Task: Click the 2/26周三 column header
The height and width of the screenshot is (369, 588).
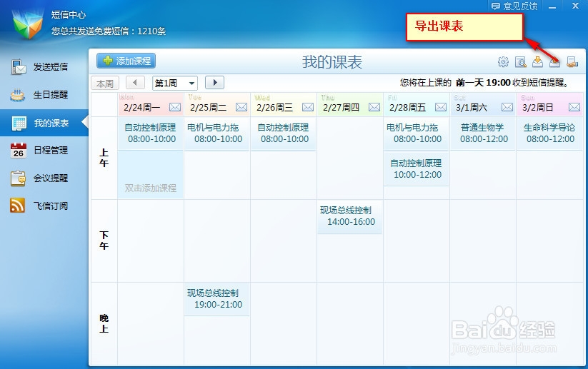Action: [x=284, y=104]
